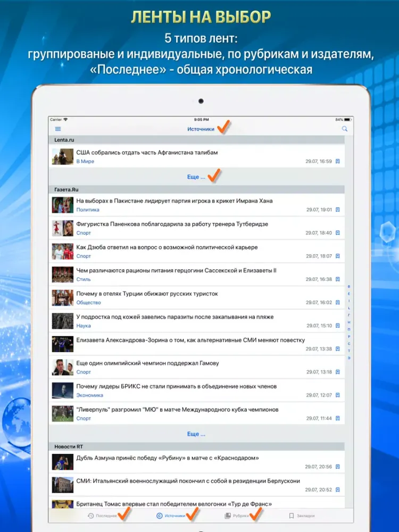399x532 pixels.
Task: Tap the Wi-Fi status indicator
Action: [65, 119]
